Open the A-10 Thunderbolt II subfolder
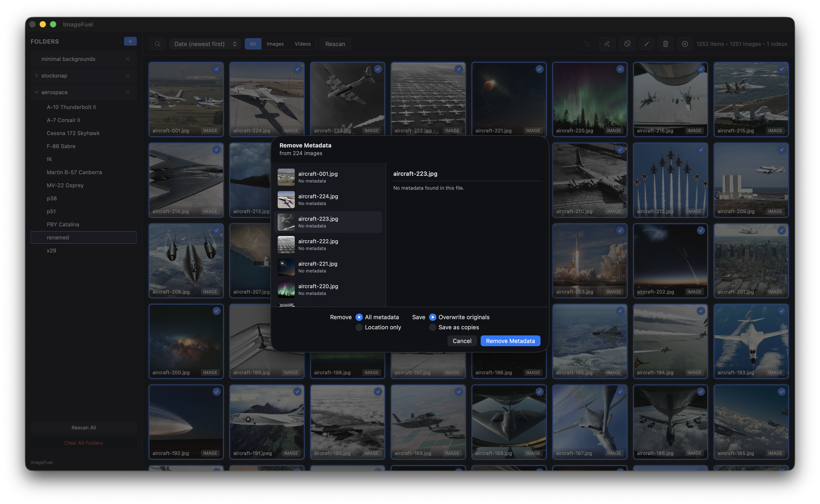Screen dimensions: 820x504 (83, 107)
